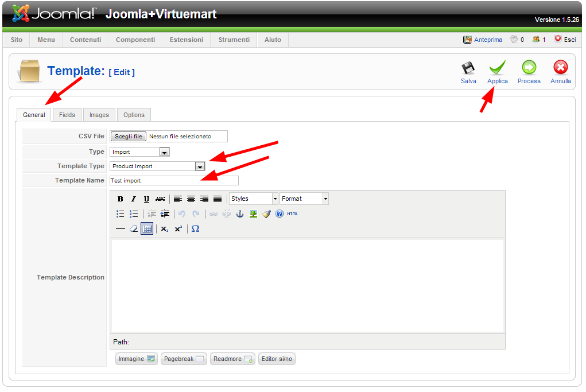Insert an unordered bullet list
586x392 pixels.
coord(120,214)
